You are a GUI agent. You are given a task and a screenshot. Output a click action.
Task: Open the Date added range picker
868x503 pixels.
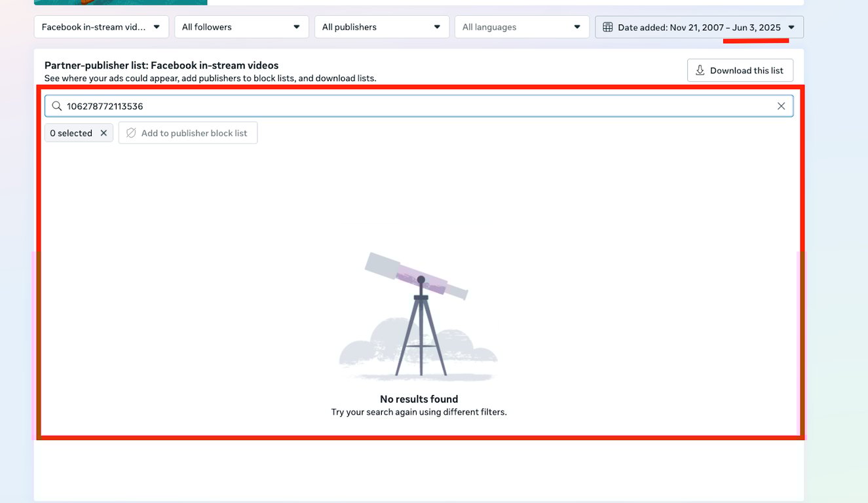(x=699, y=27)
